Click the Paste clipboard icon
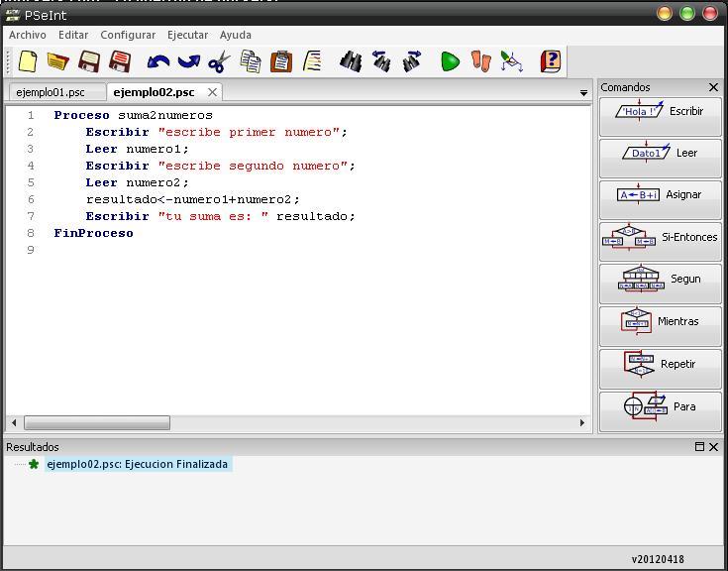 tap(281, 61)
